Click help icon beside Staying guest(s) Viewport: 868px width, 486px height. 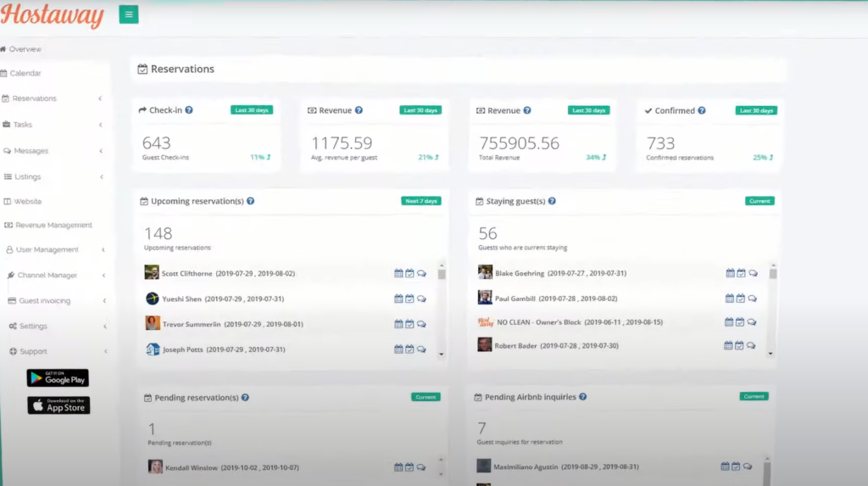pos(552,201)
